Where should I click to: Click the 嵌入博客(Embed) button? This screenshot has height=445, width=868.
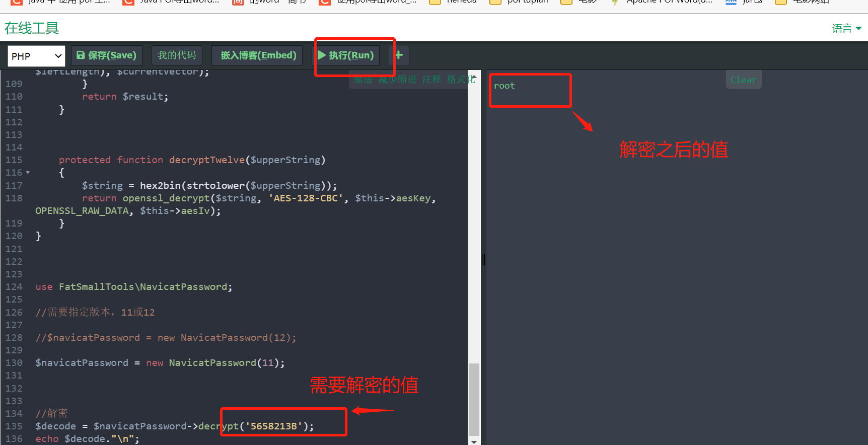tap(257, 55)
